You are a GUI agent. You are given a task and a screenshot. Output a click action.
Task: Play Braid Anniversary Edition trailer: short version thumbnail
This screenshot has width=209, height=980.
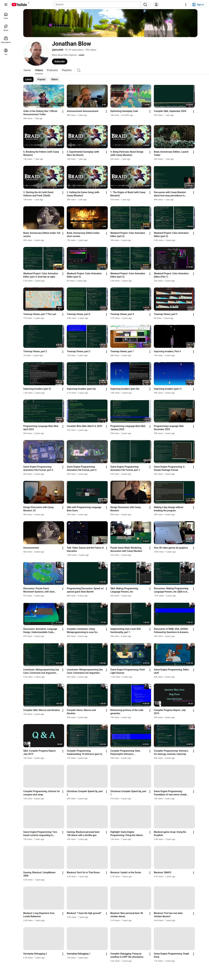click(x=87, y=218)
